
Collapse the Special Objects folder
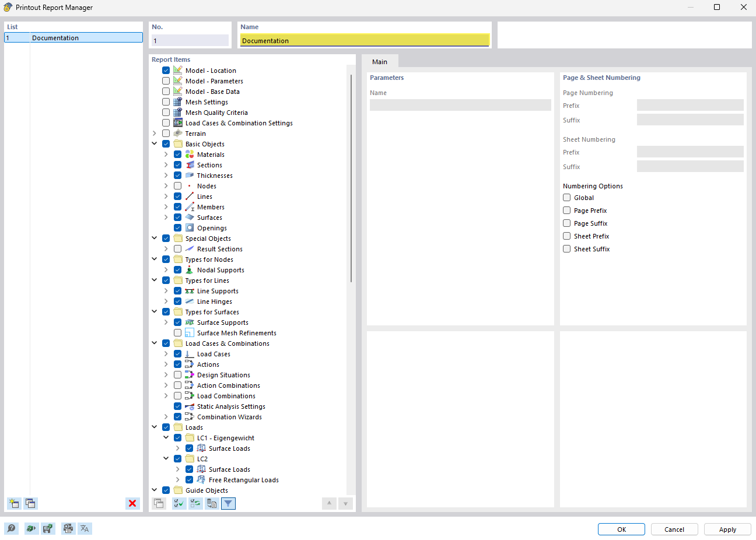(x=155, y=239)
